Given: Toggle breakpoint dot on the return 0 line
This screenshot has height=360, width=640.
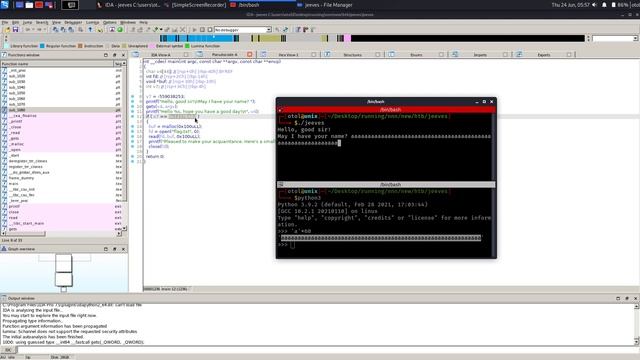Looking at the screenshot, I should tap(133, 156).
